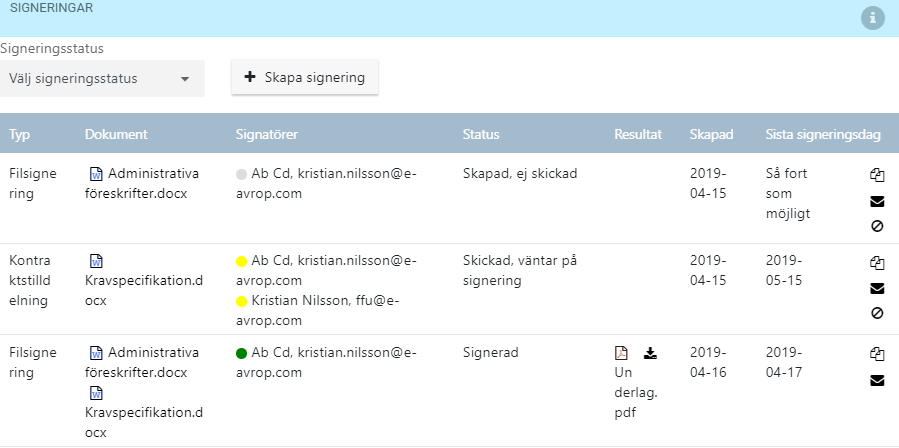Copy the first Filsignering row

(x=877, y=175)
